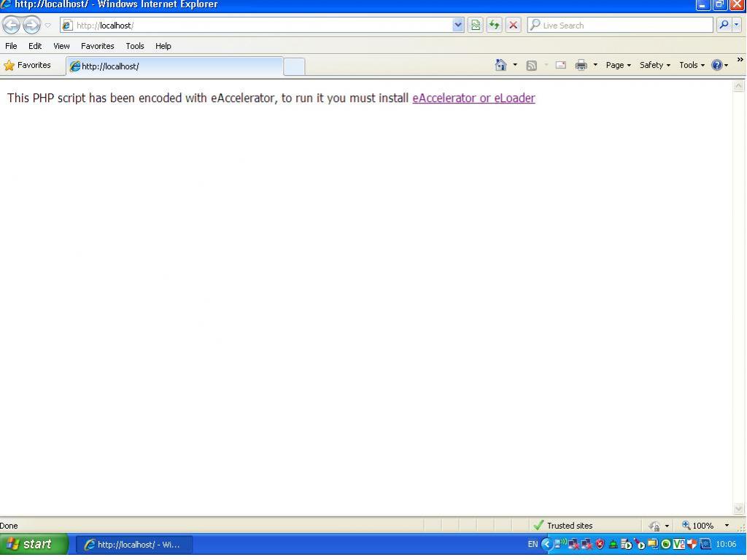Open the Read Mail icon

[x=560, y=65]
